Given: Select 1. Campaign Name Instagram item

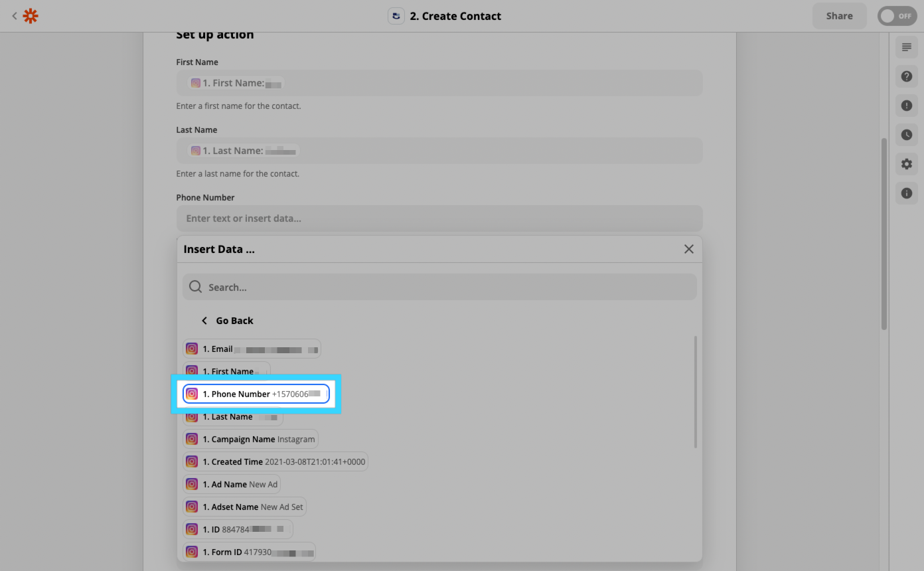Looking at the screenshot, I should [x=251, y=440].
